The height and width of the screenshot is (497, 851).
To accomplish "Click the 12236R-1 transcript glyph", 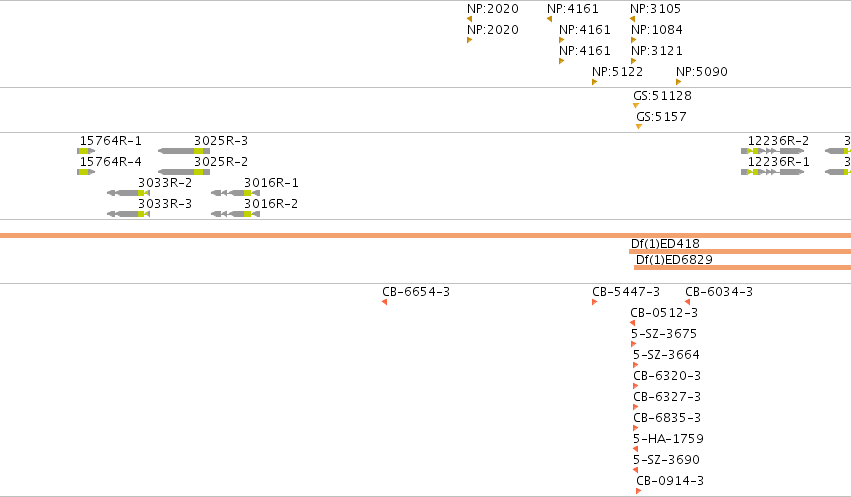I will coord(773,172).
